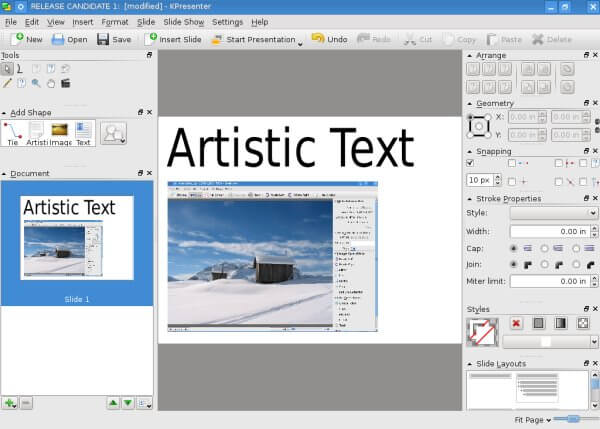Open the Start Presentation dropdown arrow
This screenshot has width=600, height=429.
coord(301,42)
